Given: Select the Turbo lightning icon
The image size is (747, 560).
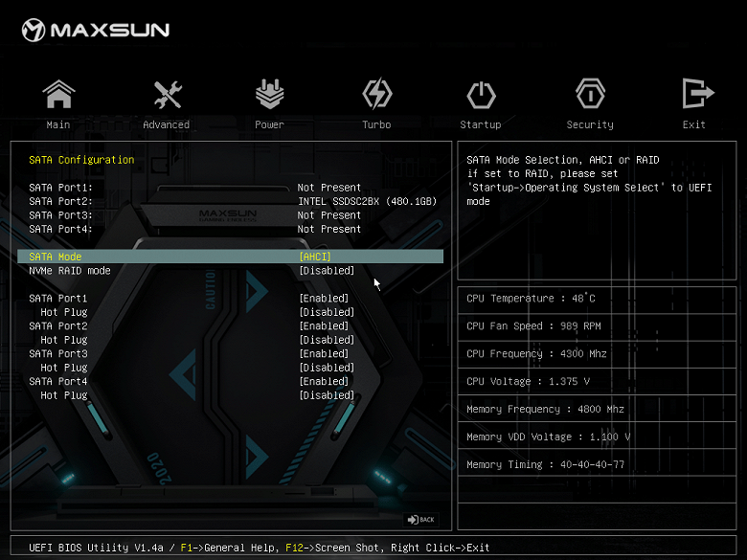Looking at the screenshot, I should [376, 94].
